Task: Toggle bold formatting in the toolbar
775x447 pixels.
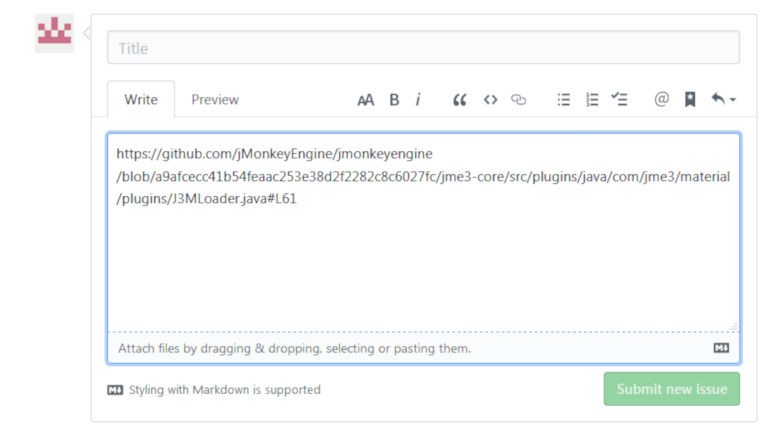Action: pos(394,100)
